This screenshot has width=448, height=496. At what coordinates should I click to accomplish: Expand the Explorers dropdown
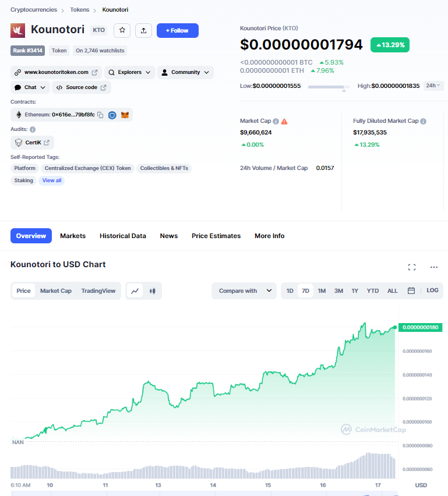129,72
